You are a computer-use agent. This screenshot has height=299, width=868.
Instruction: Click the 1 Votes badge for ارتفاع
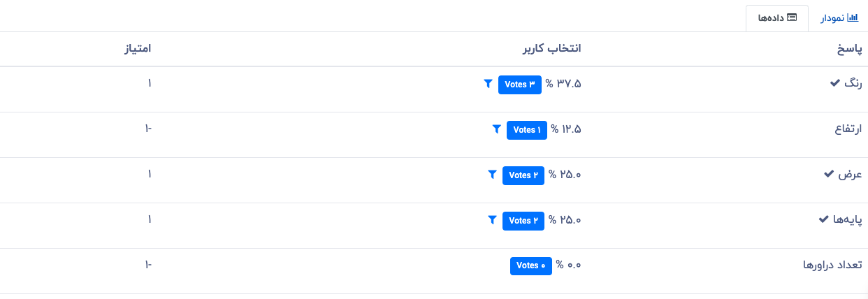(526, 130)
